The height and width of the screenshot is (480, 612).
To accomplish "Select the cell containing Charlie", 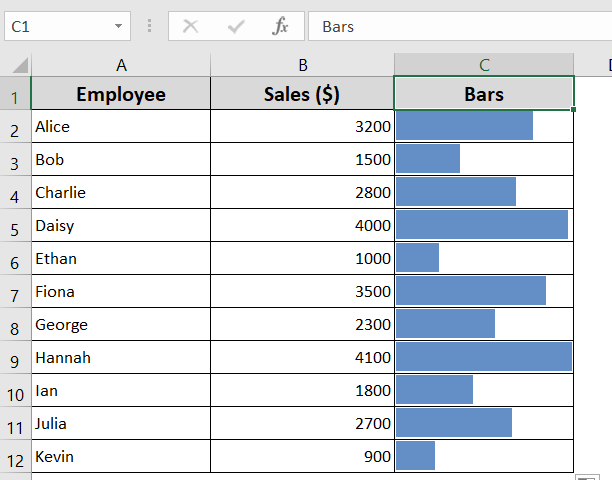I will click(121, 192).
